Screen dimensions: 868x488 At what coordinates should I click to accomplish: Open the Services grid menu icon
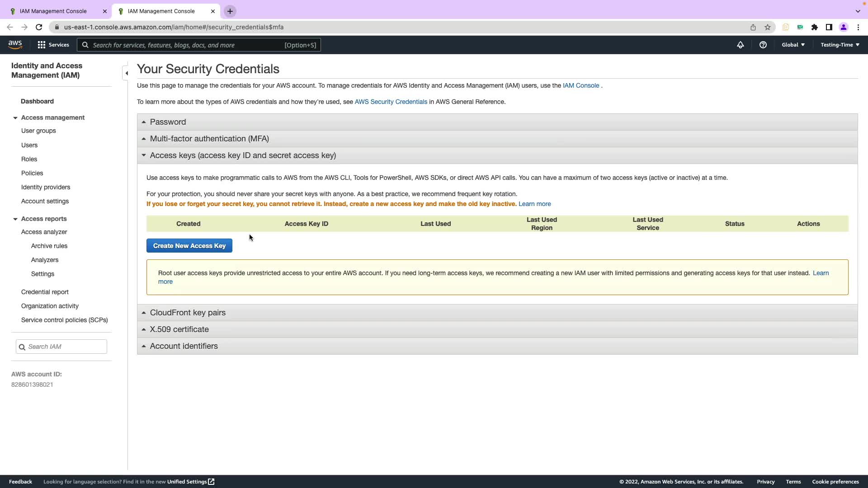[42, 45]
